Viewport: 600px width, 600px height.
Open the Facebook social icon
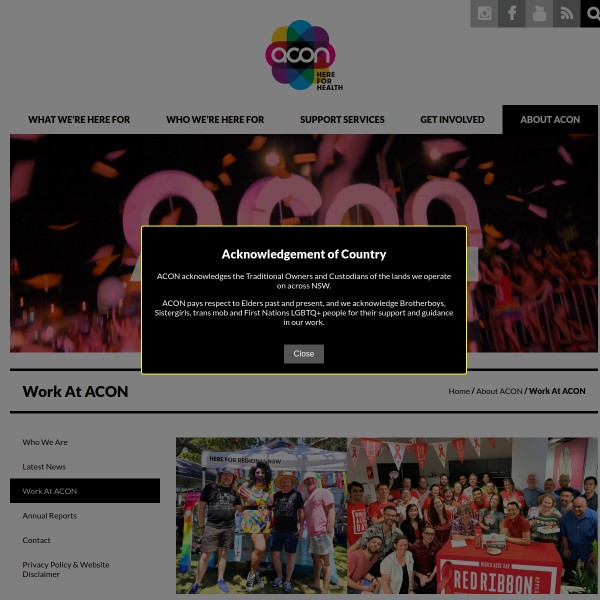click(512, 14)
